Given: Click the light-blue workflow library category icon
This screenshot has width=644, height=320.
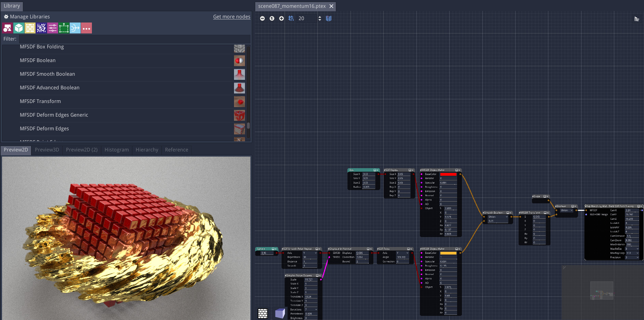Looking at the screenshot, I should 75,28.
